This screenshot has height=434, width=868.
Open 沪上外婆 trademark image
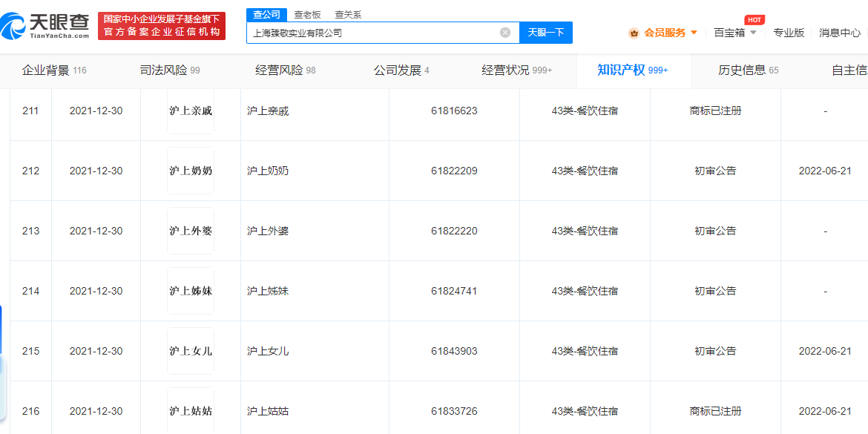[x=191, y=231]
